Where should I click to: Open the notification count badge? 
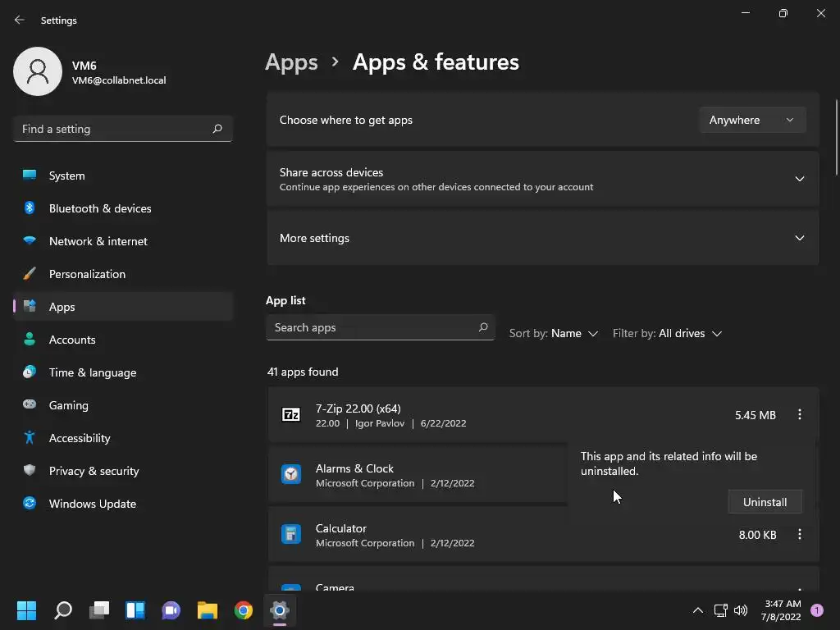pos(817,610)
